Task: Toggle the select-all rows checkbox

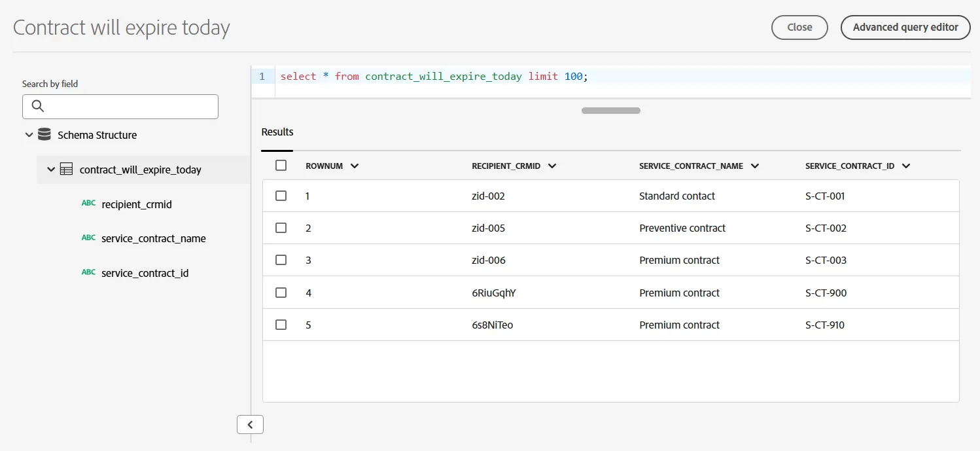Action: pyautogui.click(x=281, y=166)
